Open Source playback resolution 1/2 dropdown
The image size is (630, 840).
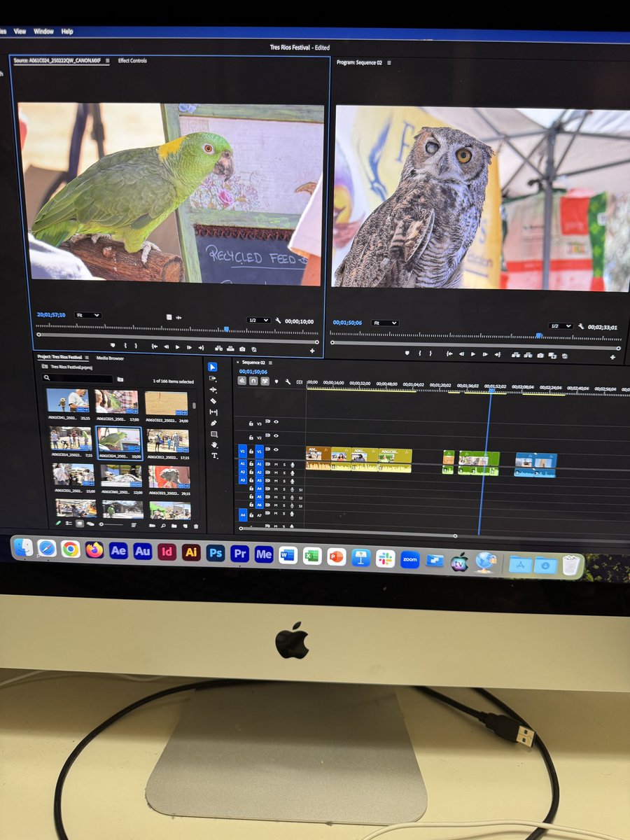258,320
